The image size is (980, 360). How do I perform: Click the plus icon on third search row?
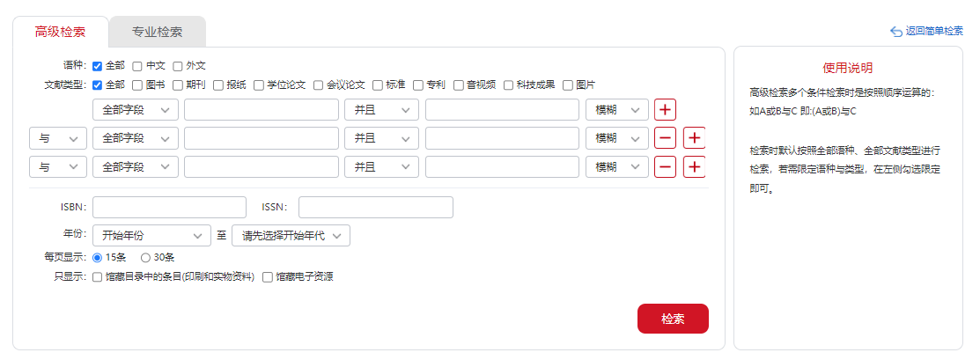coord(695,167)
